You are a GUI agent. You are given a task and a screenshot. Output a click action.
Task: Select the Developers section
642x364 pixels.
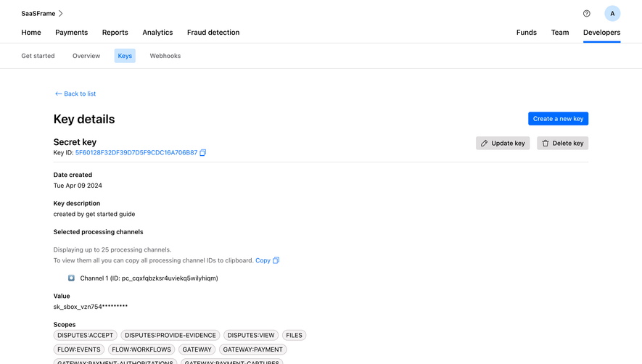(602, 33)
